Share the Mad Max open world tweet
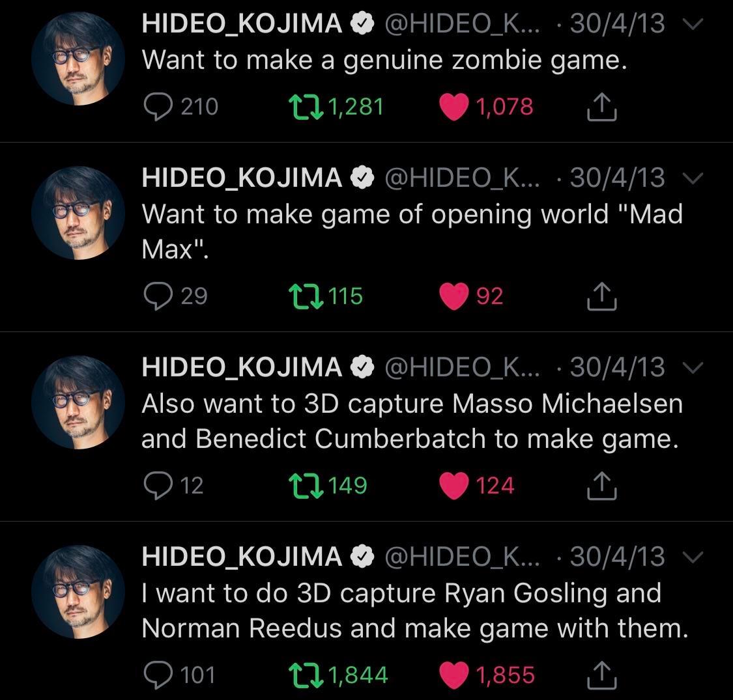 [x=601, y=296]
